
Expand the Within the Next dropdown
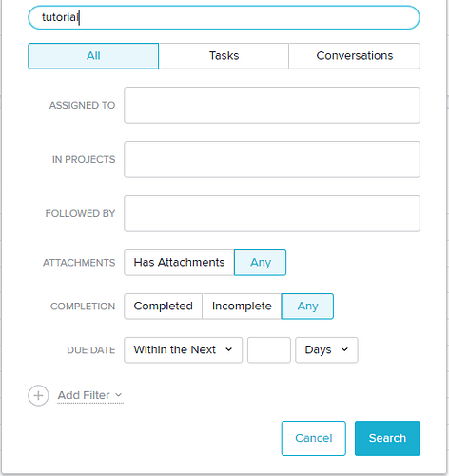[x=184, y=350]
